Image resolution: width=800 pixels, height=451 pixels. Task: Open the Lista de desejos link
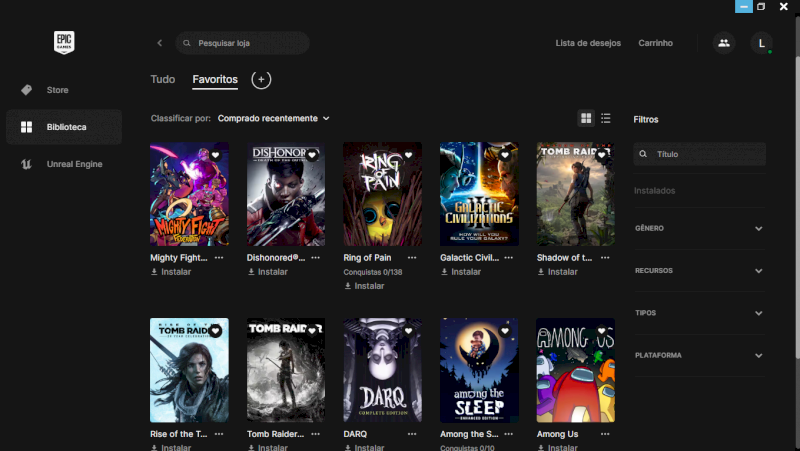588,43
